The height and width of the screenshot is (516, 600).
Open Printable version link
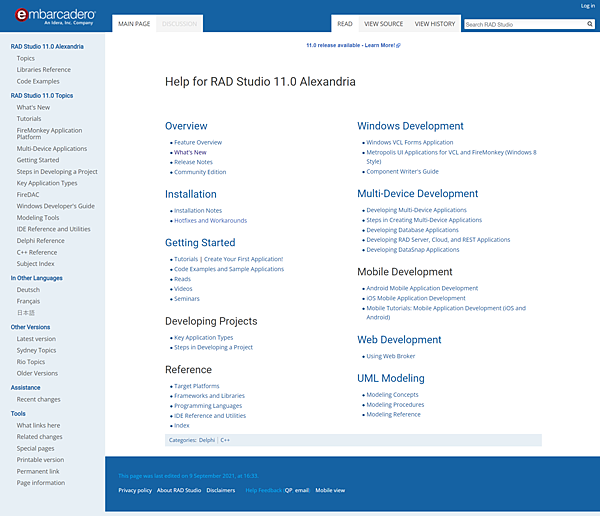(x=40, y=460)
